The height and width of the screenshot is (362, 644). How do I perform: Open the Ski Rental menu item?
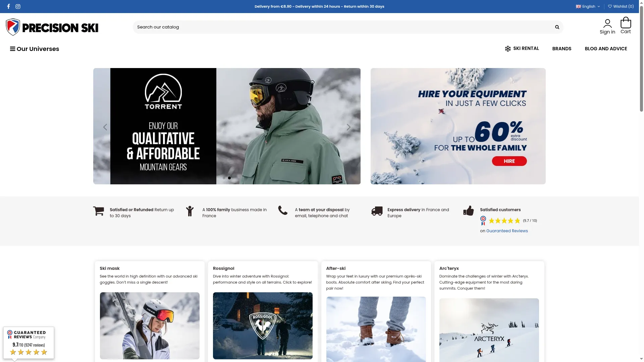522,49
